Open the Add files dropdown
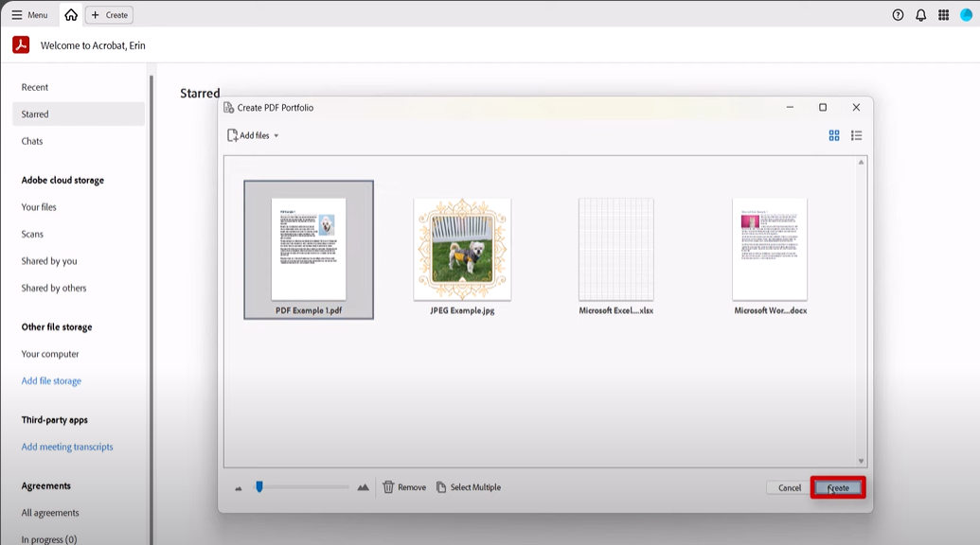This screenshot has width=980, height=545. click(251, 135)
